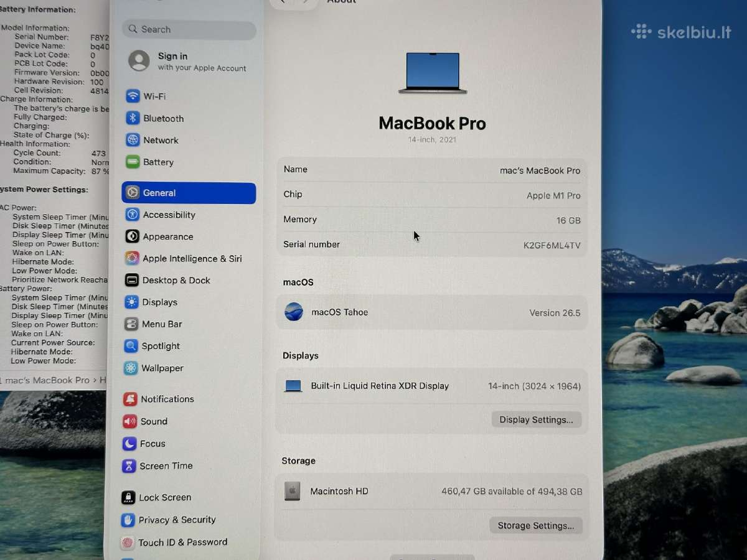Click the Macintosh HD drive icon

(x=293, y=491)
